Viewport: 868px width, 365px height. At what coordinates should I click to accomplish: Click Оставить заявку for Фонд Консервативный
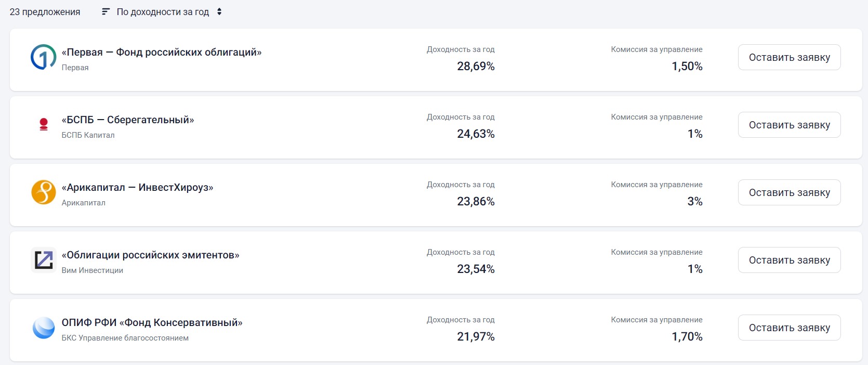pyautogui.click(x=789, y=328)
